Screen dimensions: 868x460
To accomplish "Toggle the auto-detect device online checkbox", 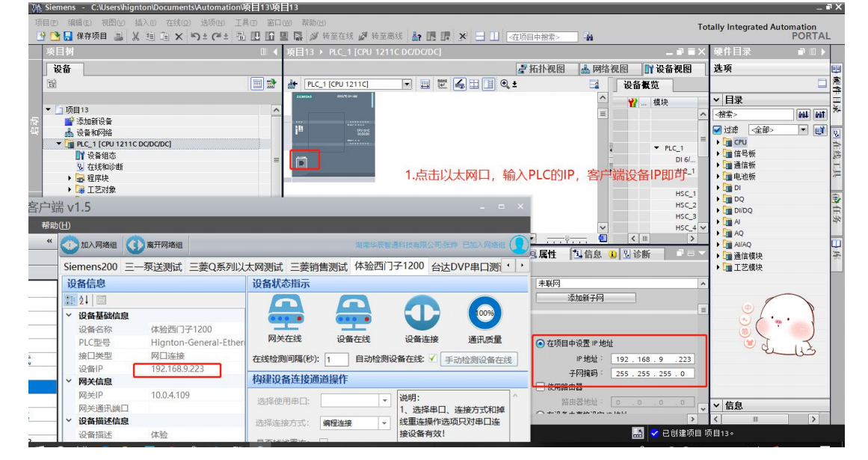I will pos(432,359).
